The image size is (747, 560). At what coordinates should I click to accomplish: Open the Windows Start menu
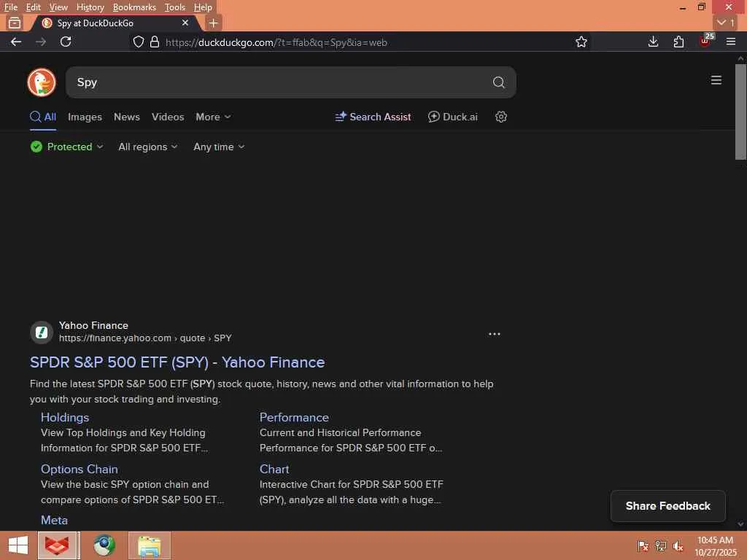tap(18, 545)
